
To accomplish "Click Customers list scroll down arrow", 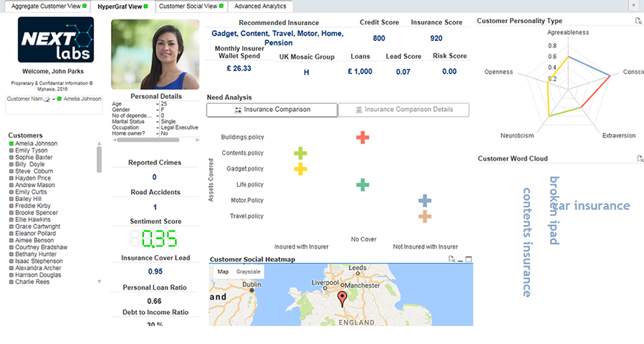I will pos(99,282).
